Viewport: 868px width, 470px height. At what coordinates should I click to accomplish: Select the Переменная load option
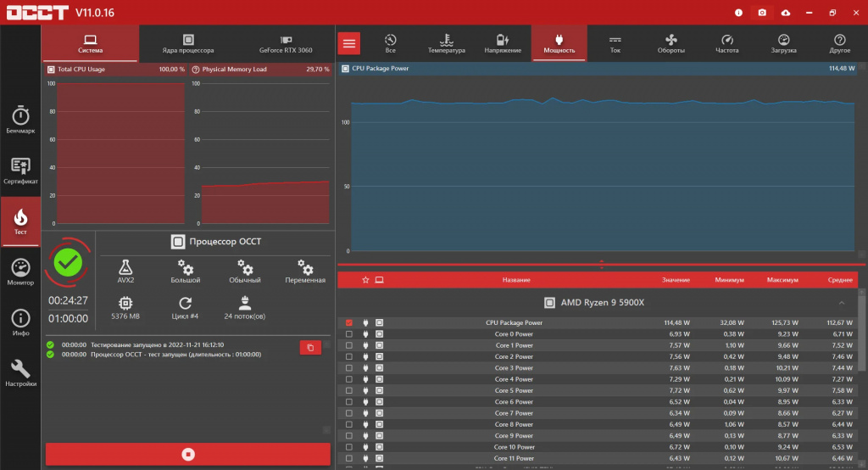[x=305, y=271]
